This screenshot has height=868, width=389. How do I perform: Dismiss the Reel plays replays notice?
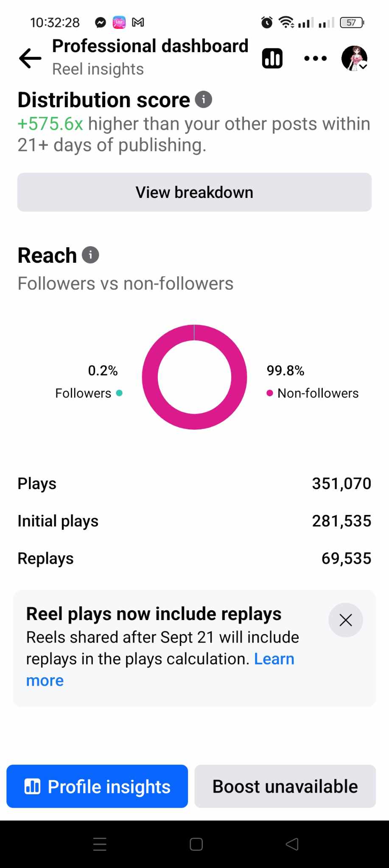coord(345,620)
